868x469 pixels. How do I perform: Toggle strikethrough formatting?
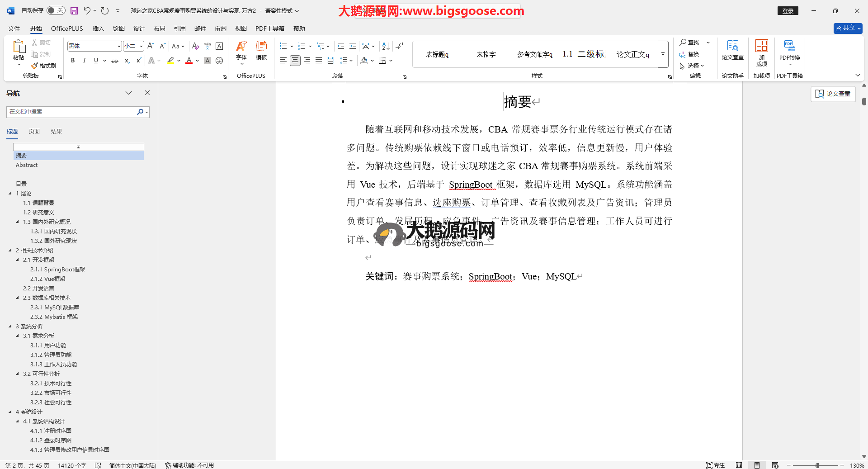tap(115, 61)
